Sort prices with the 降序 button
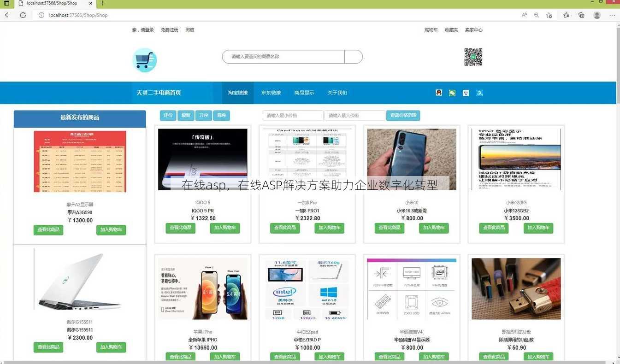The image size is (620, 364). click(x=222, y=116)
